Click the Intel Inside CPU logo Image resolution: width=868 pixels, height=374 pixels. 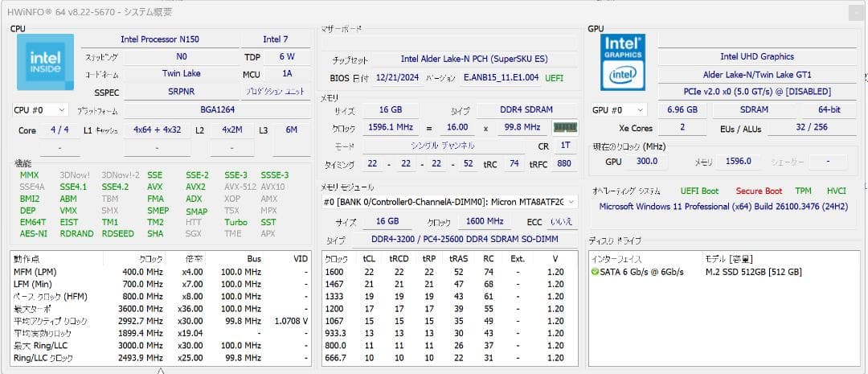(45, 62)
